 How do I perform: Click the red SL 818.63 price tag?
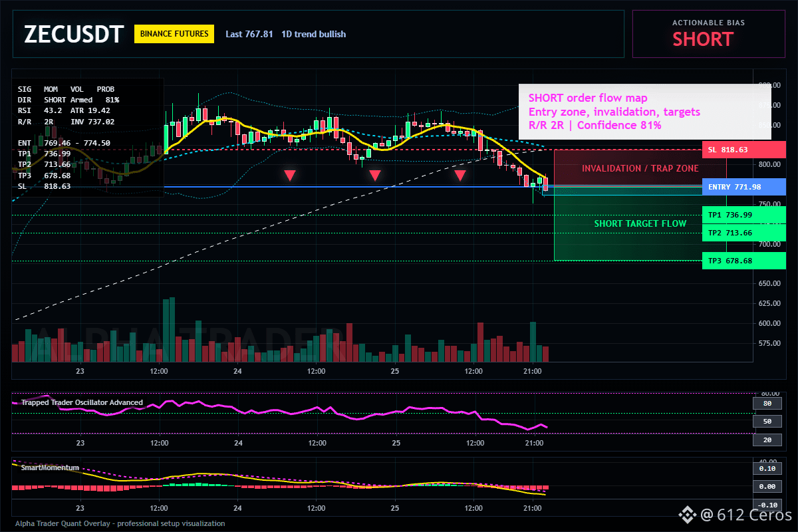point(743,150)
